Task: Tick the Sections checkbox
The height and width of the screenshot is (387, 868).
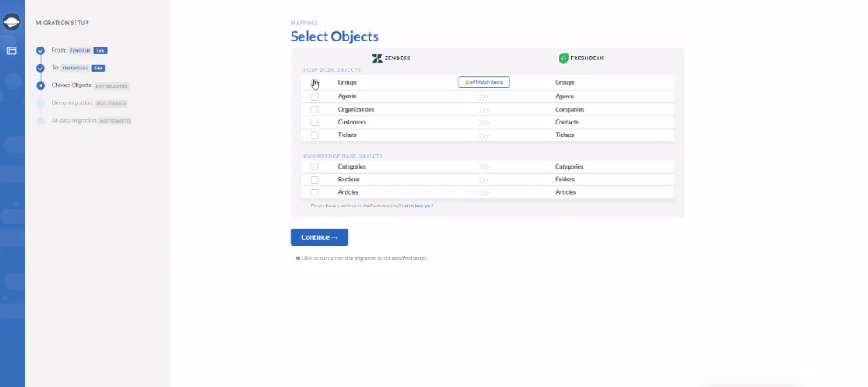Action: (314, 180)
